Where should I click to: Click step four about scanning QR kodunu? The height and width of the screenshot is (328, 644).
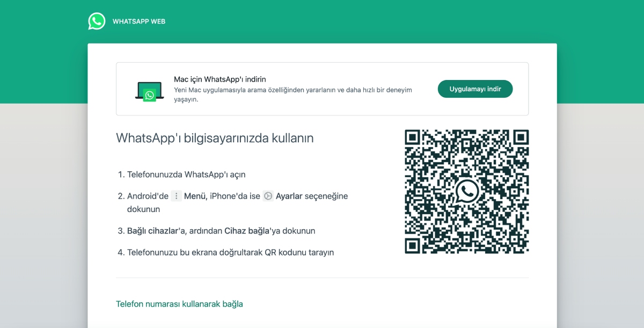tap(231, 252)
